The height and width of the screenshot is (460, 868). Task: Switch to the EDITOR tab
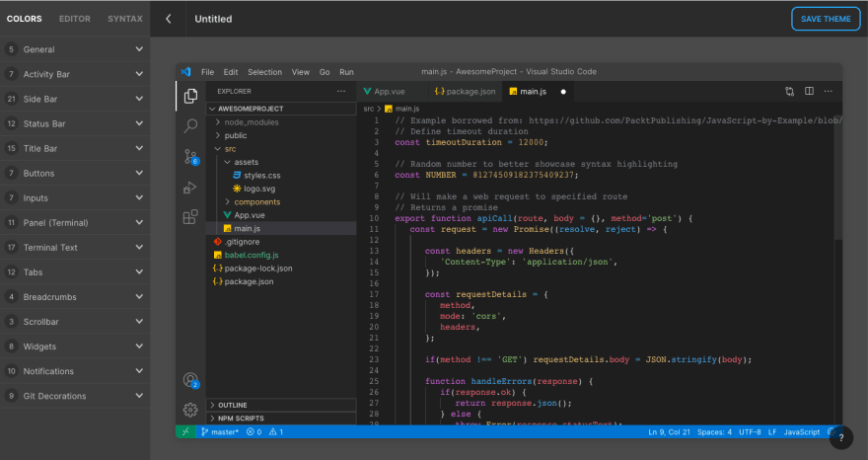pos(75,19)
